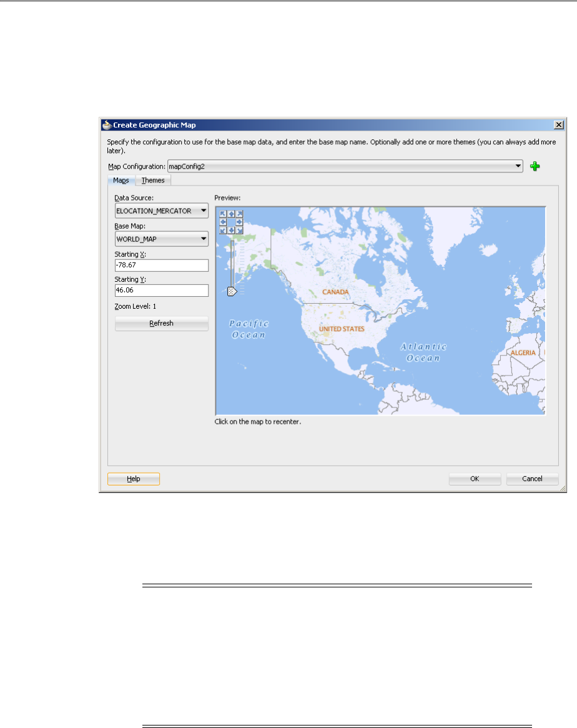Image resolution: width=577 pixels, height=728 pixels.
Task: Open the Data Source dropdown
Action: tap(161, 211)
